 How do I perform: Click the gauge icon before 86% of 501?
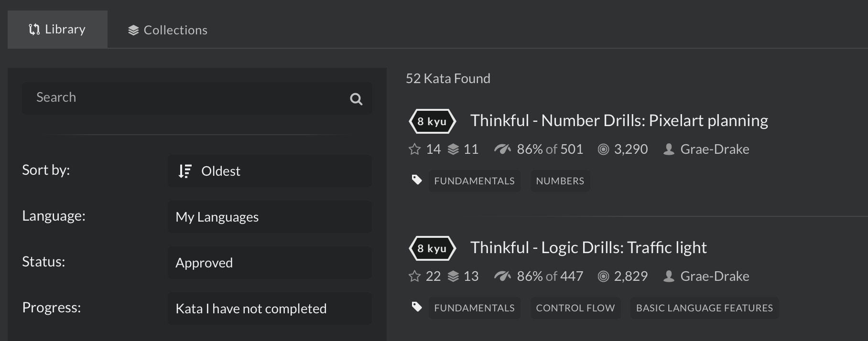(x=503, y=149)
